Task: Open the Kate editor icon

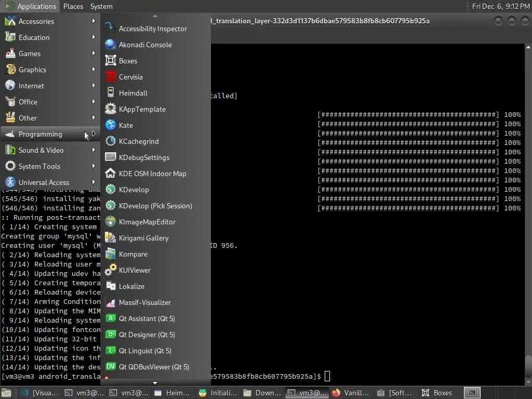Action: coord(110,125)
